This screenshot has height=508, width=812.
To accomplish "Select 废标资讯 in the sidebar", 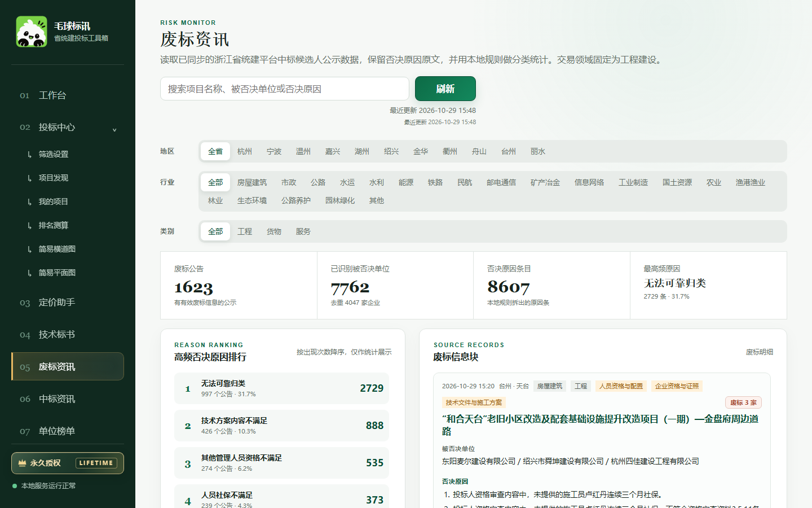I will coord(68,366).
